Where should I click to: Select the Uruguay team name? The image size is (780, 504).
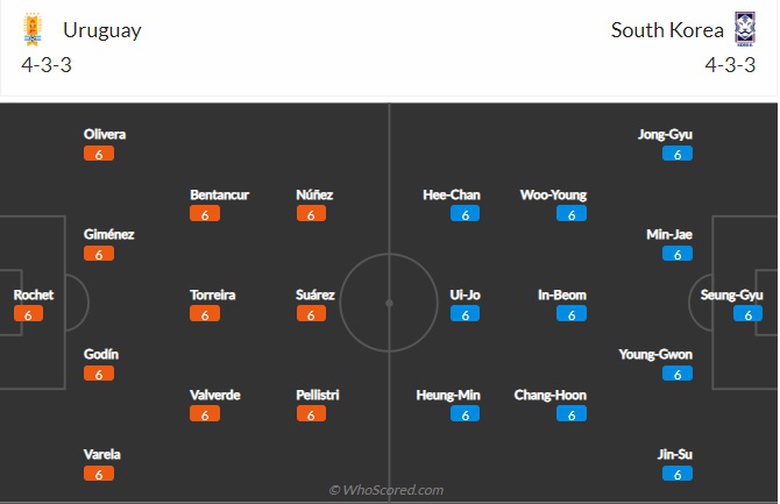click(x=102, y=30)
